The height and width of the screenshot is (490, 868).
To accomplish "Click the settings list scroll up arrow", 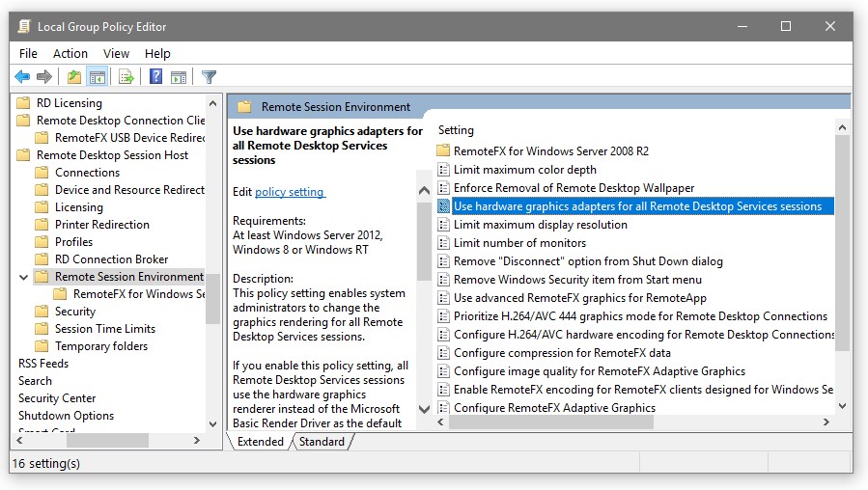I will pyautogui.click(x=842, y=128).
